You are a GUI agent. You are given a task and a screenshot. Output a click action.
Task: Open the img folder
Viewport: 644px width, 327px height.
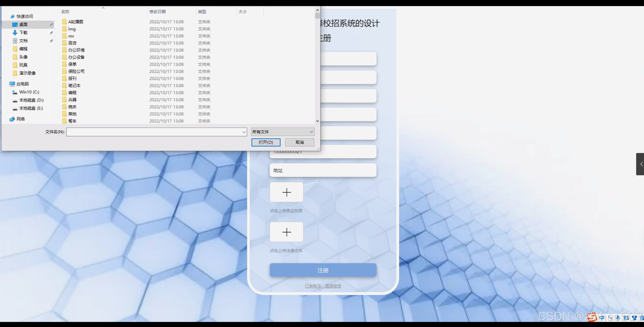[x=72, y=29]
